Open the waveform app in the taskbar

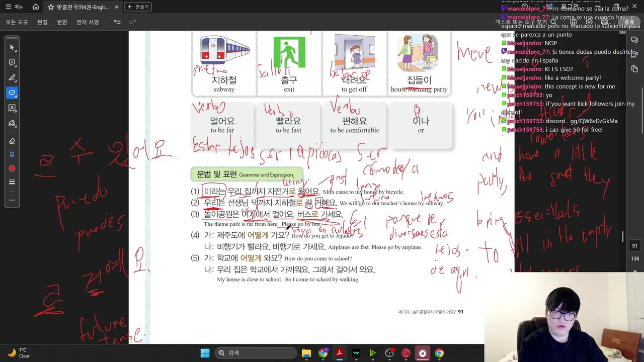(356, 353)
